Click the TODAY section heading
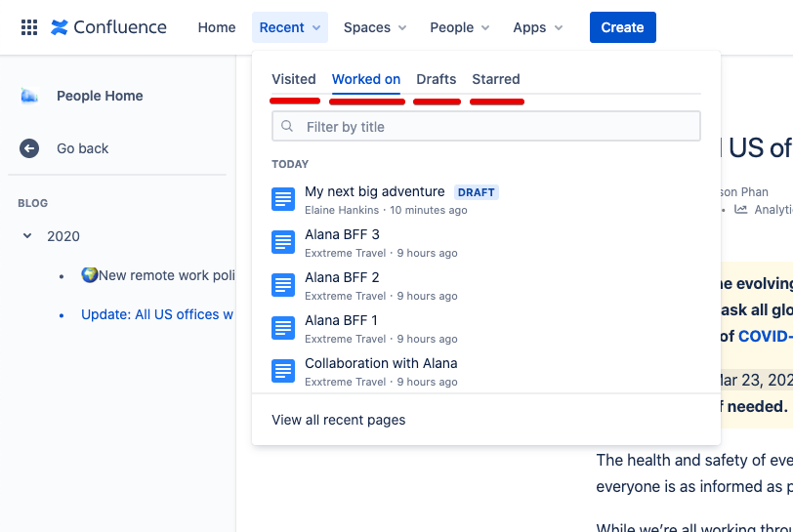 point(290,164)
